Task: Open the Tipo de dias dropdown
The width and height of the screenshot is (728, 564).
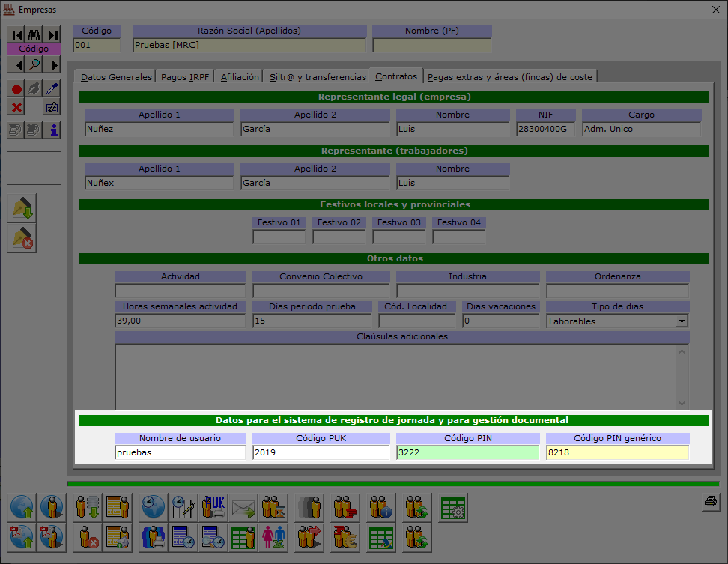Action: pos(682,321)
